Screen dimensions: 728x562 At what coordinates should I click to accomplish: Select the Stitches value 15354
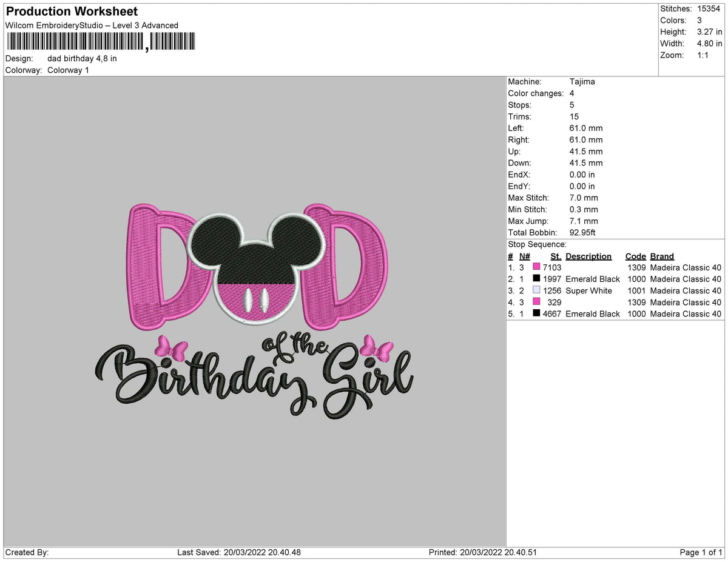tap(709, 8)
